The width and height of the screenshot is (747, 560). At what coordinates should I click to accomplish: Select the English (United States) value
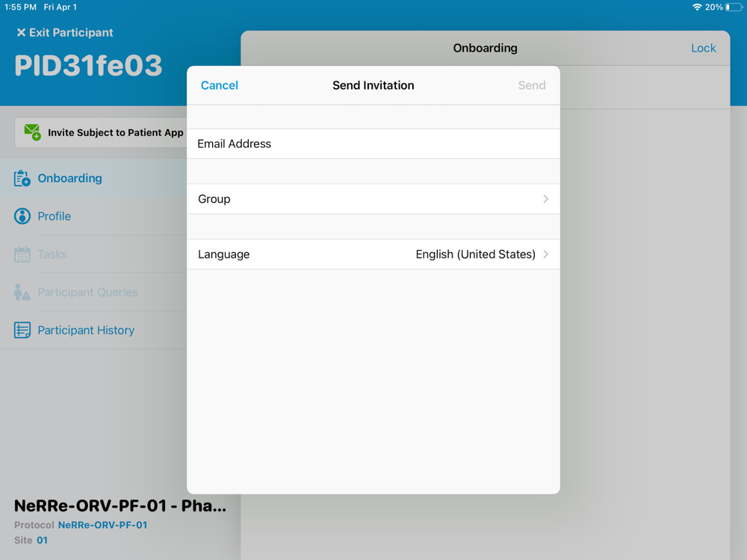pos(475,255)
